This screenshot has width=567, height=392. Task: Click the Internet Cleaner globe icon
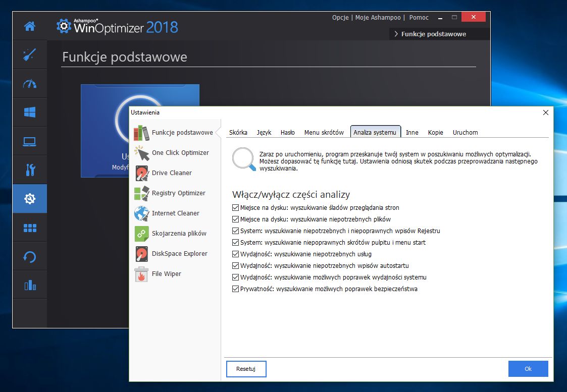141,213
